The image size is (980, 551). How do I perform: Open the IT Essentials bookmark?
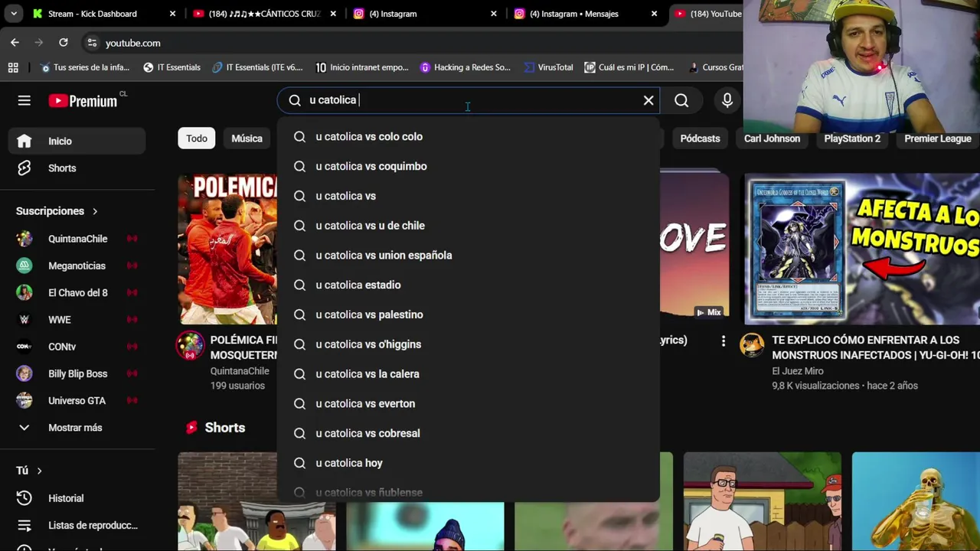click(171, 67)
